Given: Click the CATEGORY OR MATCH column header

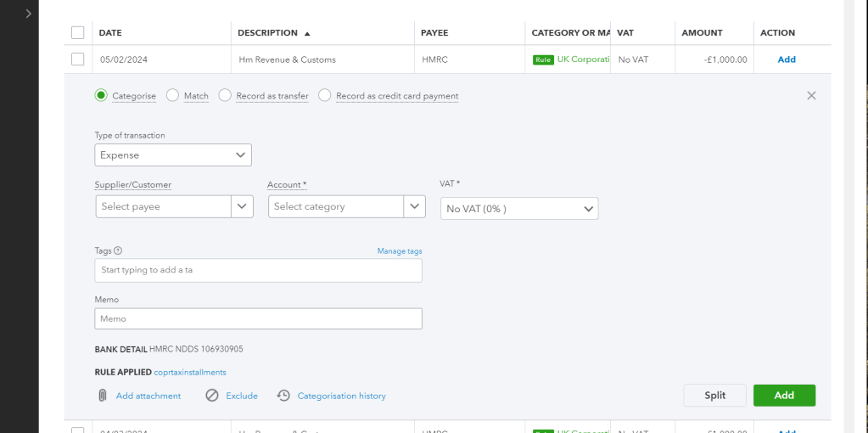Looking at the screenshot, I should tap(571, 32).
